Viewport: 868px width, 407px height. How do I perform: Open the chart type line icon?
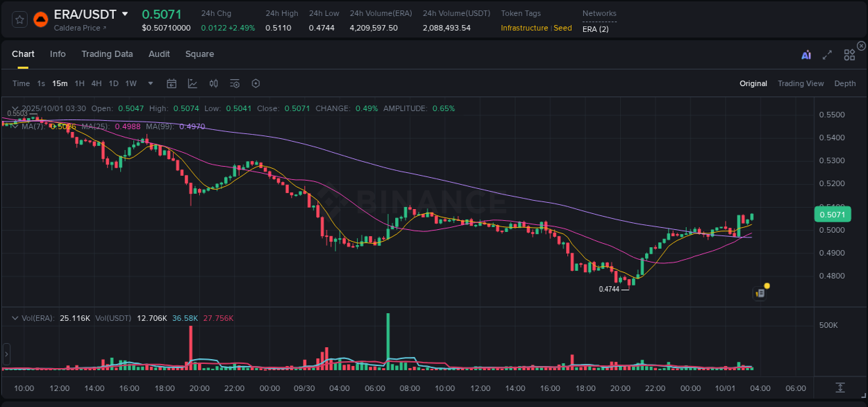click(x=192, y=83)
